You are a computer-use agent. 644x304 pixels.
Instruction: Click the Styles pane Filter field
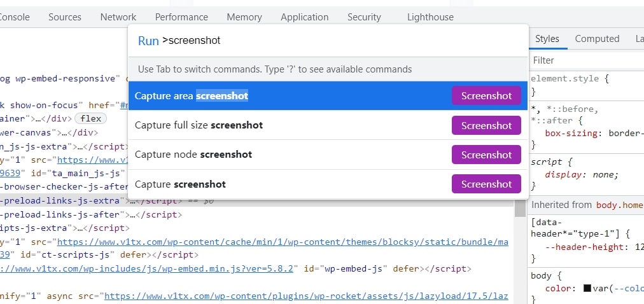pos(585,60)
